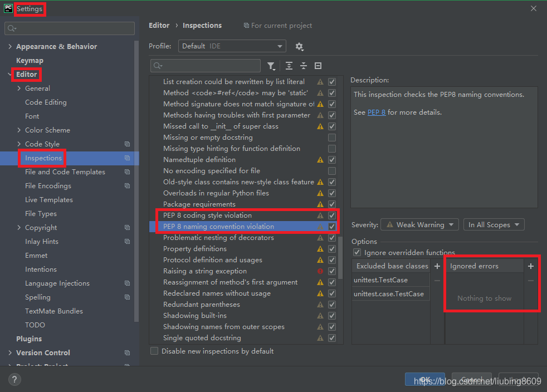Open the Profile Default IDE dropdown

pos(232,46)
